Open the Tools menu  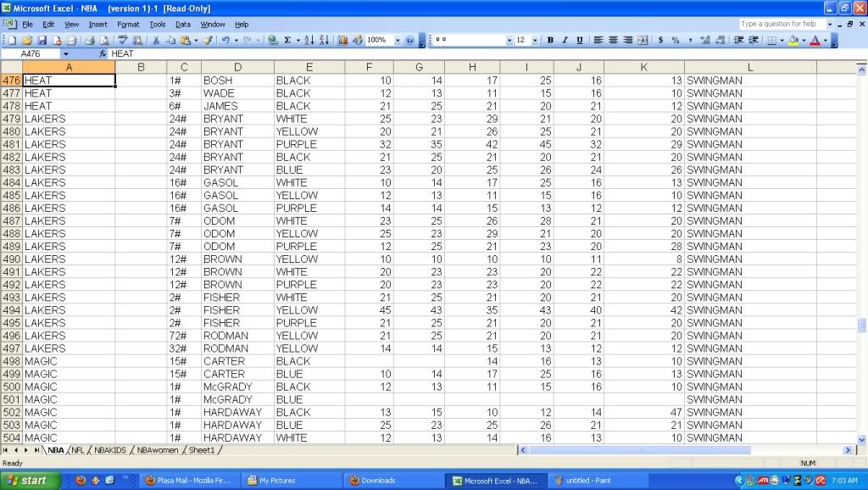(x=157, y=25)
